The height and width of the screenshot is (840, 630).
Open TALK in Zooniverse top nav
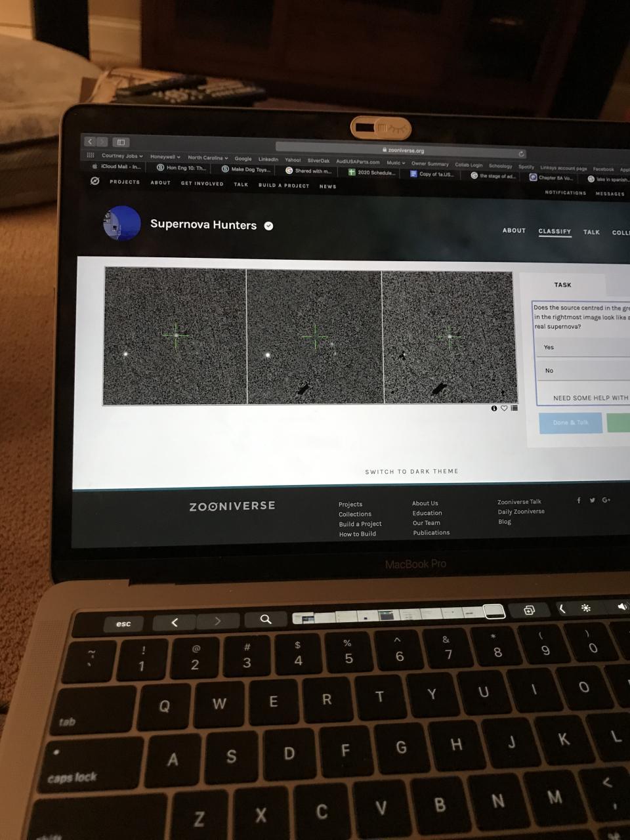tap(241, 184)
